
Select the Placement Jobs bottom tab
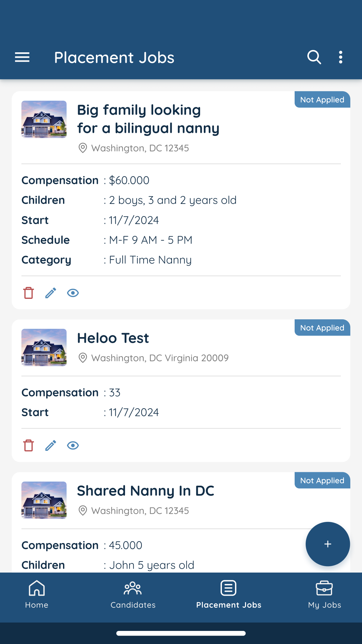click(229, 594)
